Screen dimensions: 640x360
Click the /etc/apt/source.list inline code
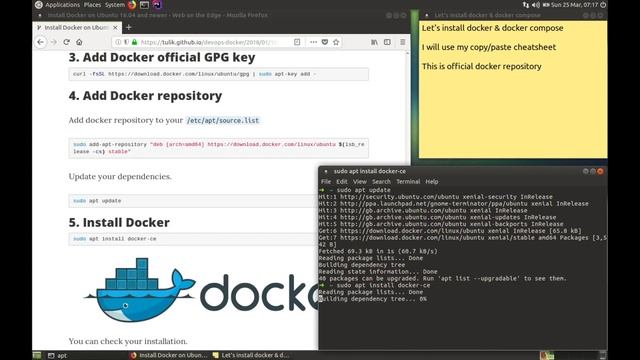pyautogui.click(x=223, y=120)
